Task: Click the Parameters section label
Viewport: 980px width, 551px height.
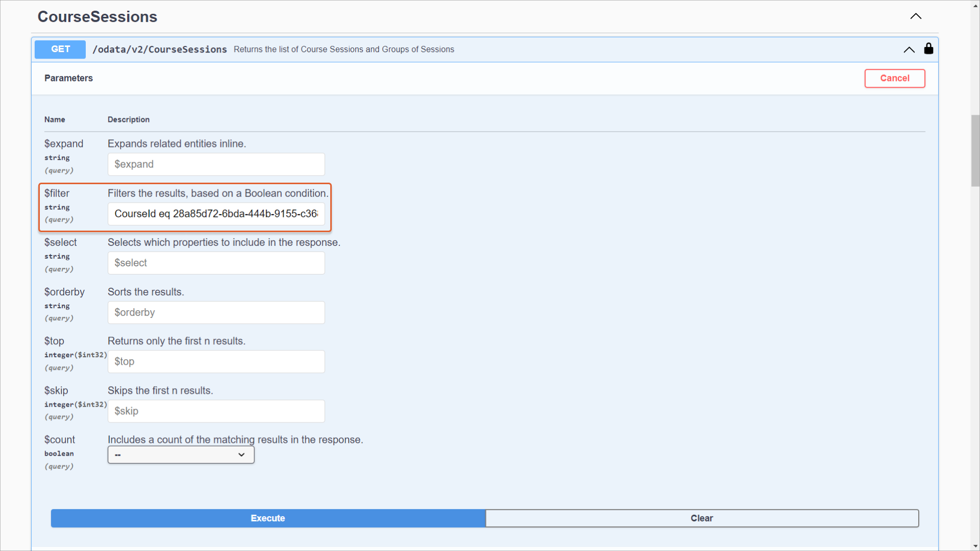Action: [68, 78]
